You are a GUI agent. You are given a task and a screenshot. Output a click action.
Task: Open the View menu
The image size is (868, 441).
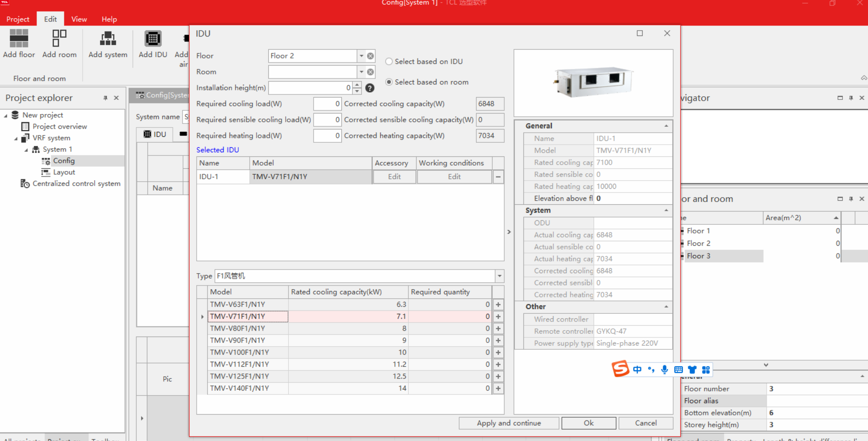click(79, 19)
